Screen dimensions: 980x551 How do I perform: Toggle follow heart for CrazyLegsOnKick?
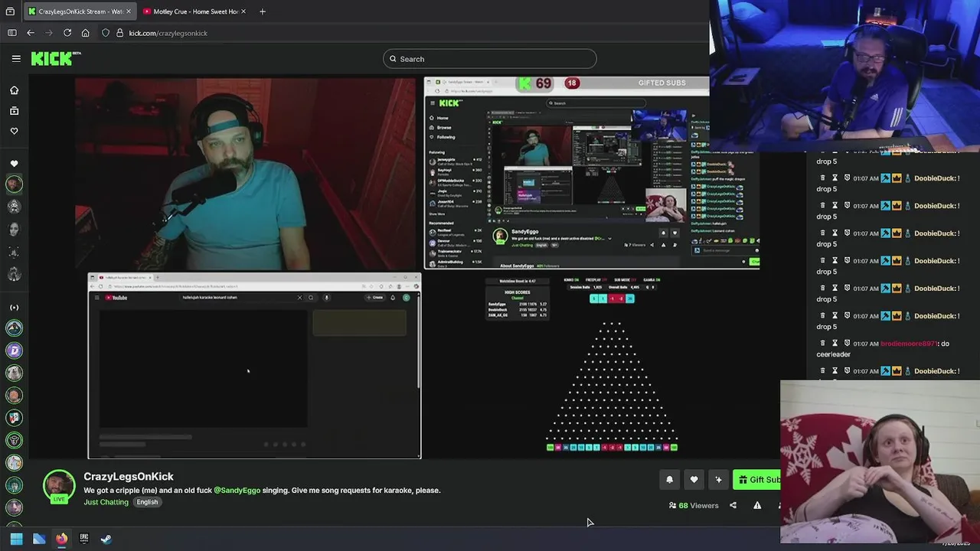tap(694, 480)
